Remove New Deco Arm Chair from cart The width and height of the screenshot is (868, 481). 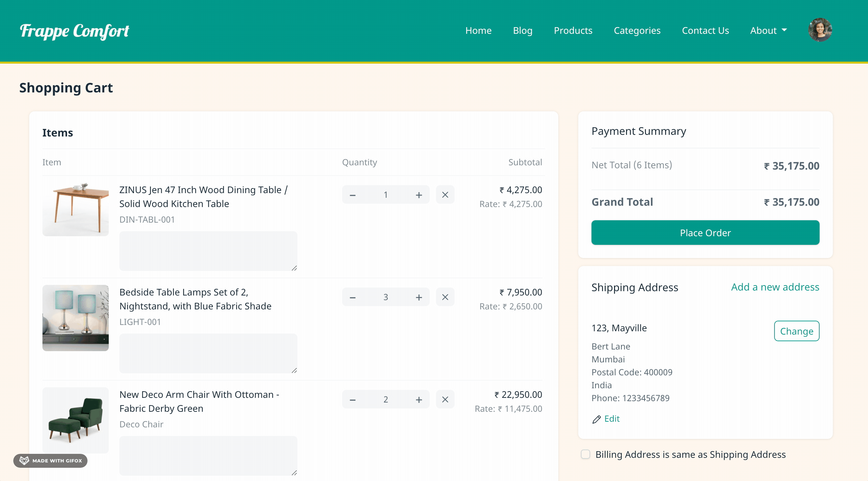(445, 400)
